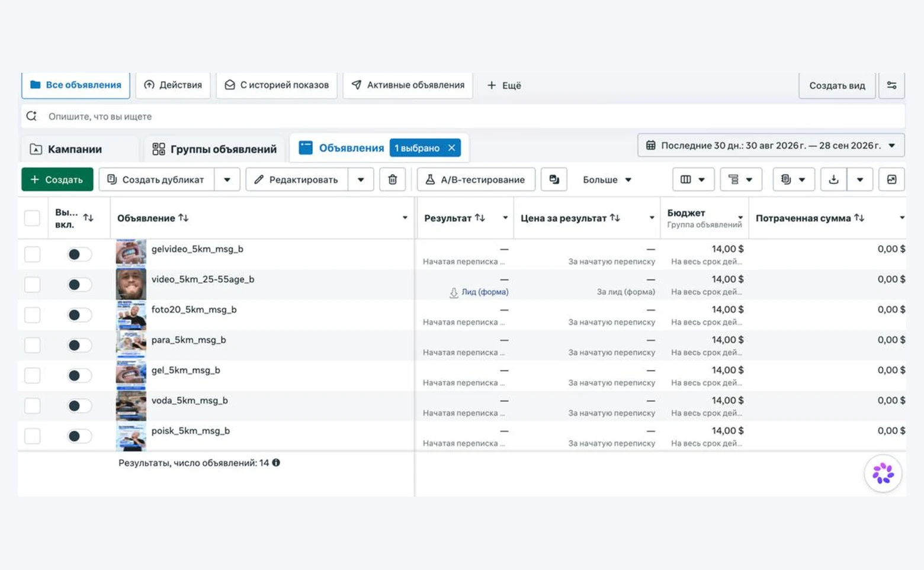Image resolution: width=924 pixels, height=570 pixels.
Task: Click the Лид (форма) link
Action: (485, 292)
